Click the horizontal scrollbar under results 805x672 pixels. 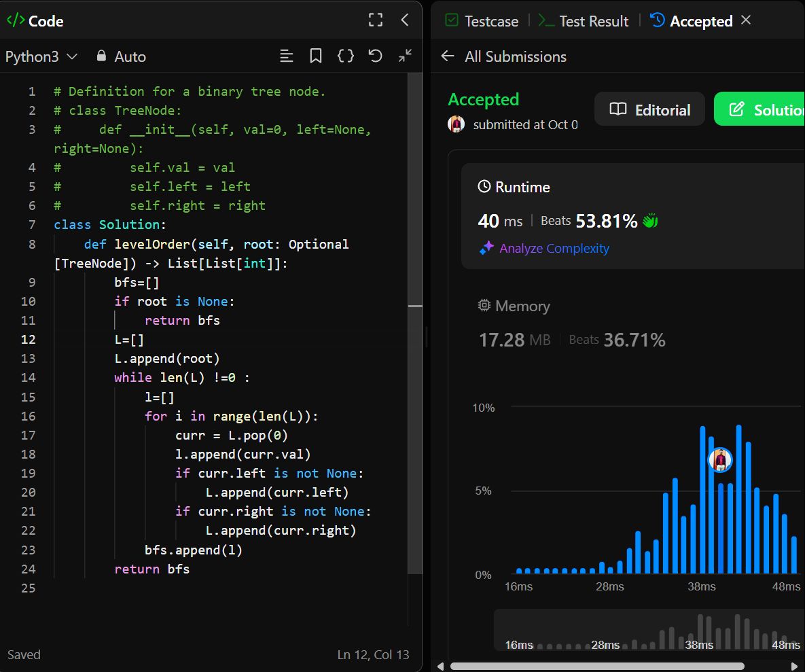click(x=598, y=666)
